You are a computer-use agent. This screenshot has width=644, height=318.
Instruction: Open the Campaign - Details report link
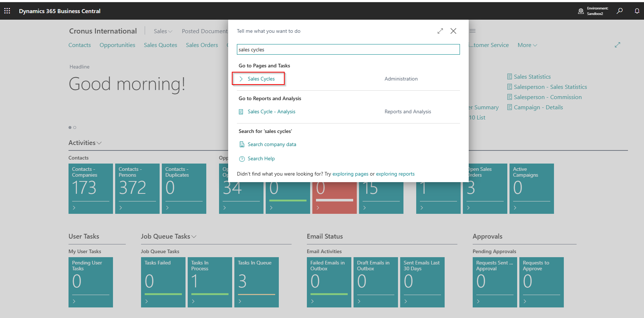[x=538, y=107]
